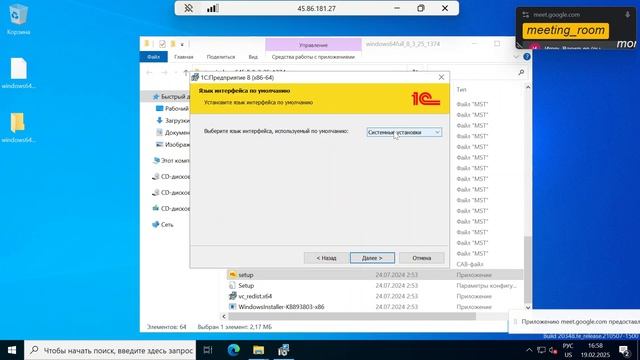Click the < Назад button
Image resolution: width=640 pixels, height=360 pixels.
326,258
